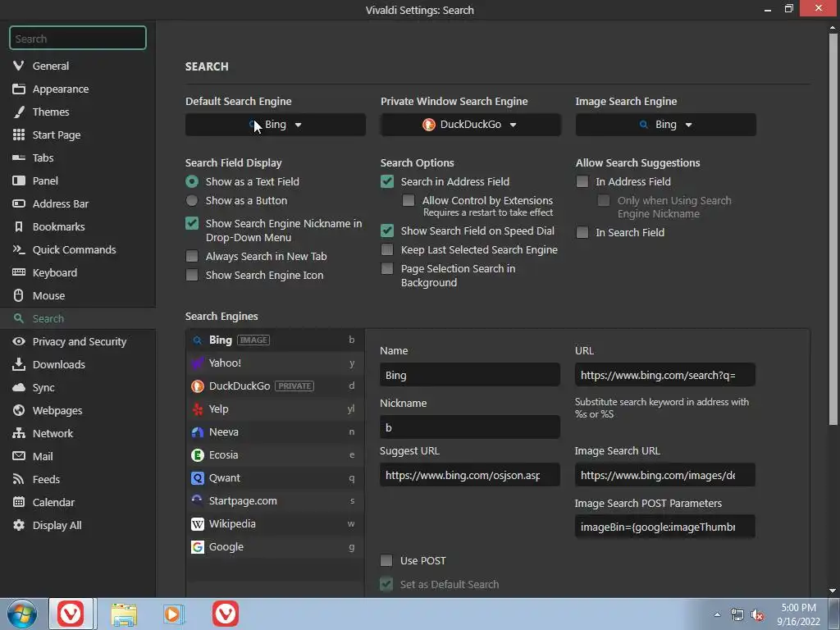
Task: Open the media player taskbar icon
Action: (x=173, y=614)
